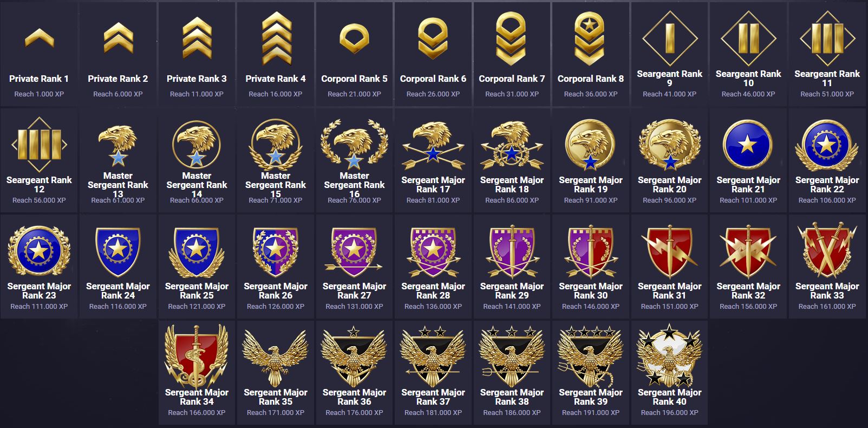Viewport: 868px width, 428px height.
Task: Open the Corporal Rank 5 label
Action: click(x=354, y=79)
